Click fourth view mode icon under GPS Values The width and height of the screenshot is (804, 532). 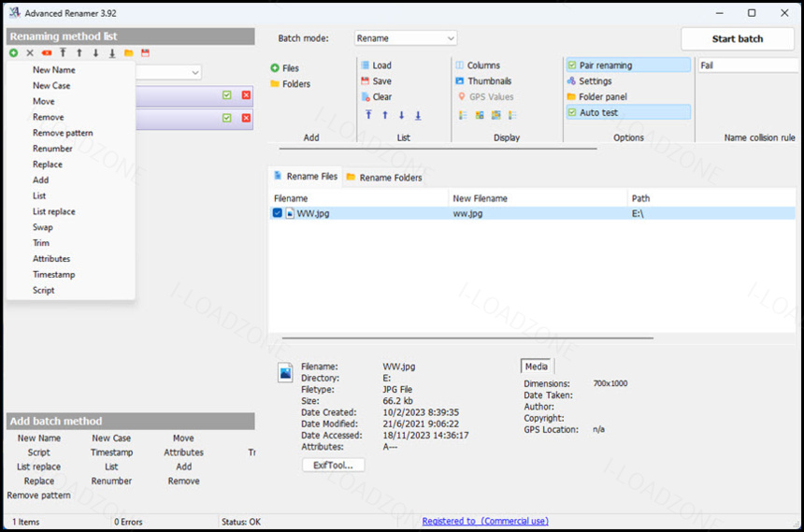[512, 115]
